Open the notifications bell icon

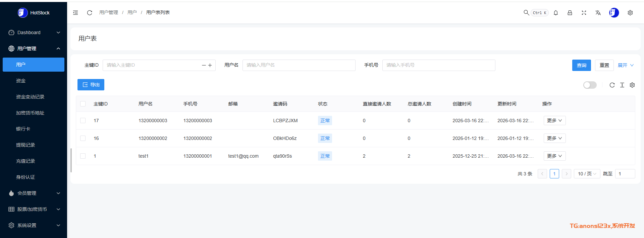point(556,13)
